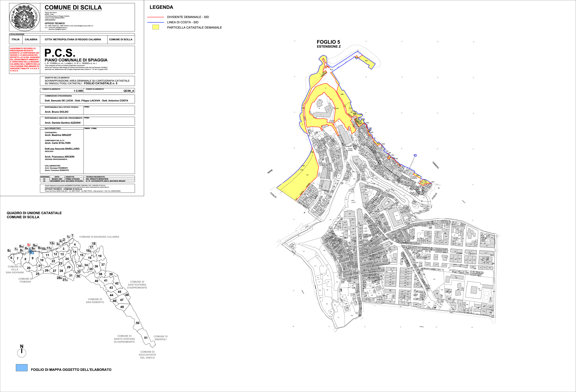Click parcel number 1850 on the map
Viewport: 576px width, 392px height.
(x=342, y=94)
